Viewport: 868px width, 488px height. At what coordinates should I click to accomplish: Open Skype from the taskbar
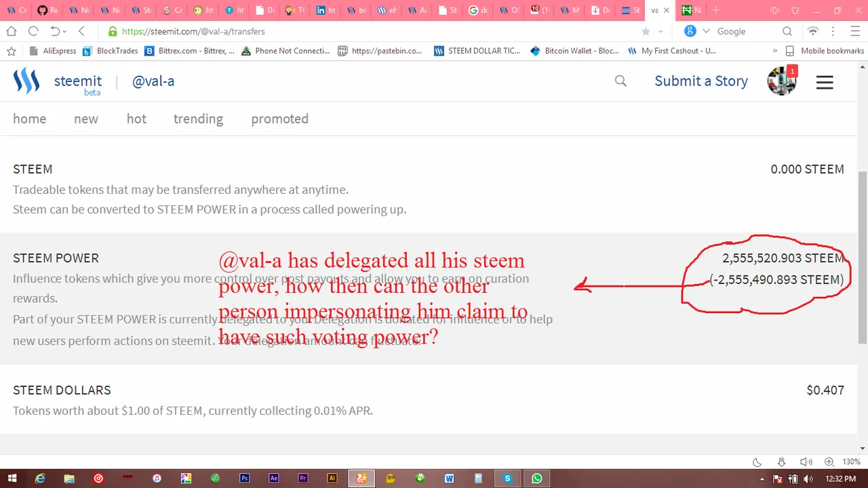tap(507, 479)
